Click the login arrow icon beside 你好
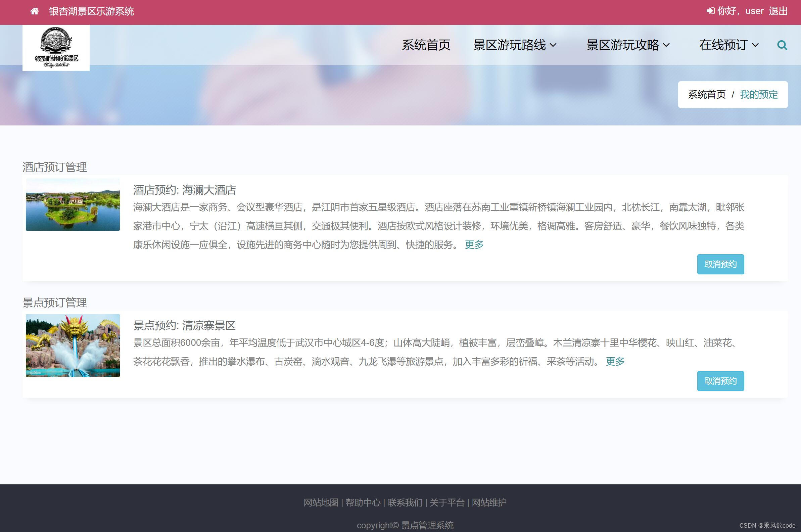Image resolution: width=801 pixels, height=532 pixels. [x=710, y=11]
